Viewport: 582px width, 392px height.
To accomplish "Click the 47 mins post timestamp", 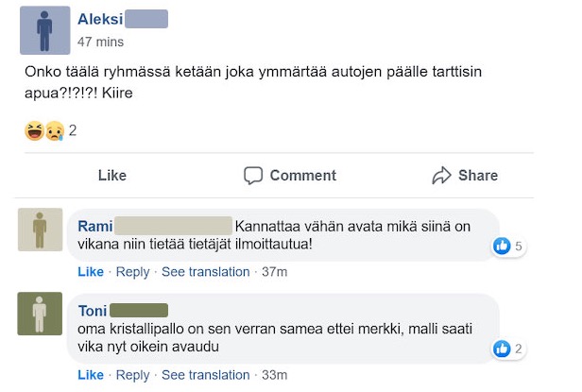I will pyautogui.click(x=100, y=42).
